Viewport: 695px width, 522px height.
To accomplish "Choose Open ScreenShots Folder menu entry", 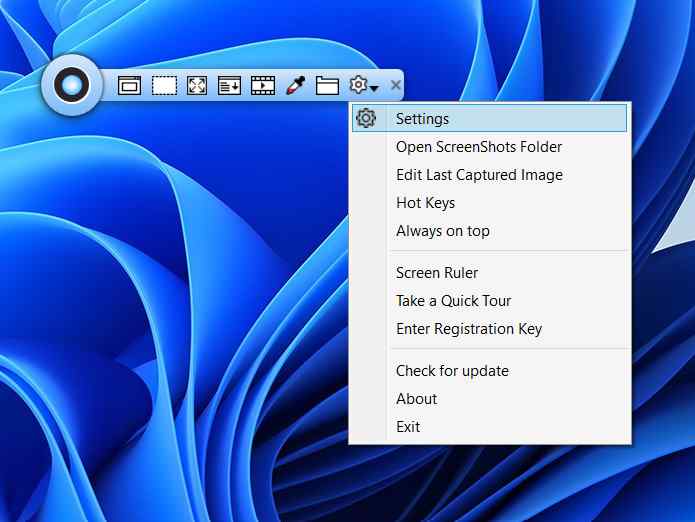I will pyautogui.click(x=489, y=147).
